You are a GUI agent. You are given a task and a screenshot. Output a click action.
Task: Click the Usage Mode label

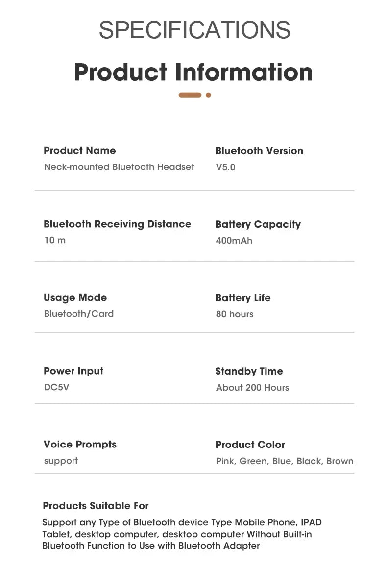point(75,298)
